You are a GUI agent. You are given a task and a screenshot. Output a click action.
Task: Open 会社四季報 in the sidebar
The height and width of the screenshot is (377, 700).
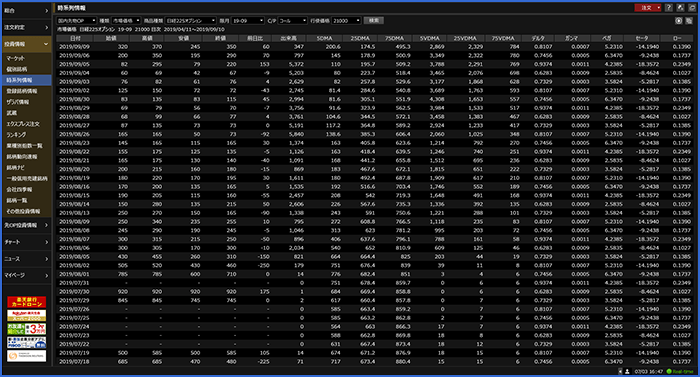(26, 189)
